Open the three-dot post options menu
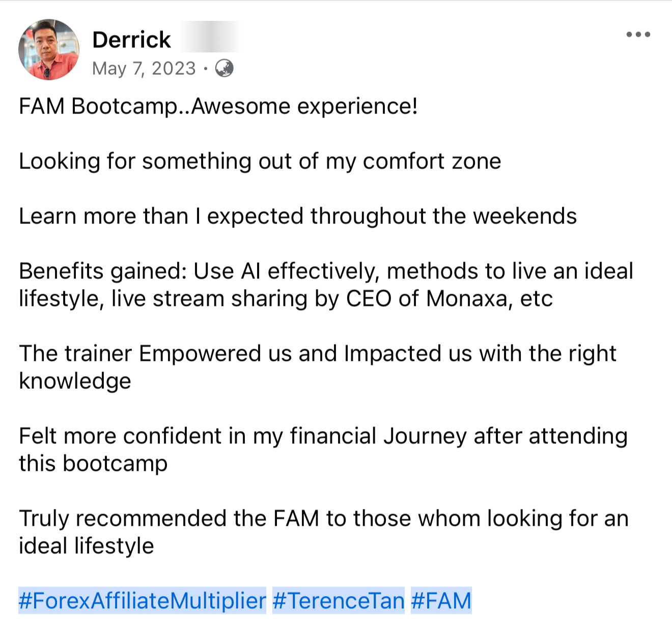The image size is (672, 623). [638, 35]
